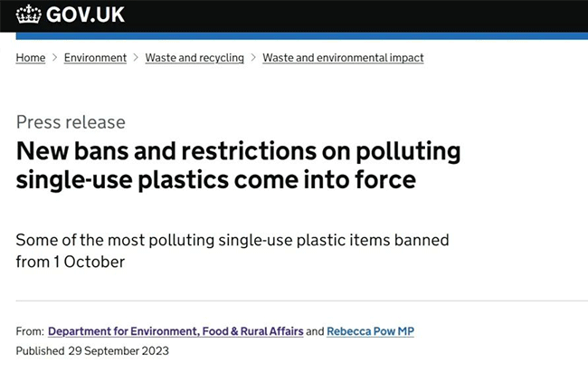Navigate to Waste and recycling breadcrumb
The width and height of the screenshot is (588, 392).
coord(194,58)
